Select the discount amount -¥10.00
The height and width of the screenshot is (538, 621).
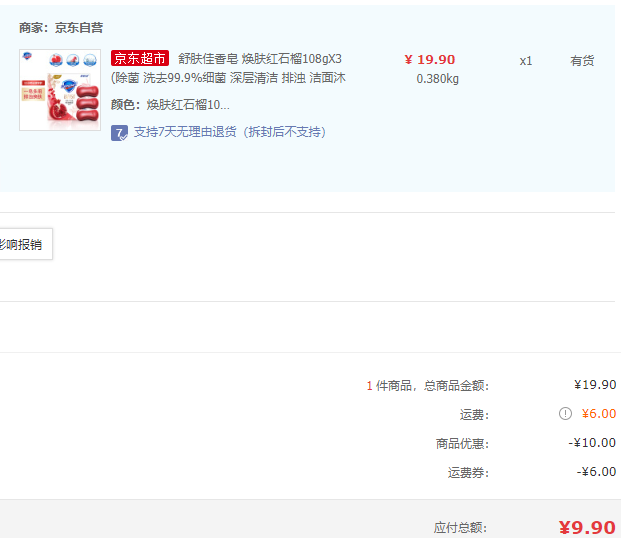click(x=592, y=443)
